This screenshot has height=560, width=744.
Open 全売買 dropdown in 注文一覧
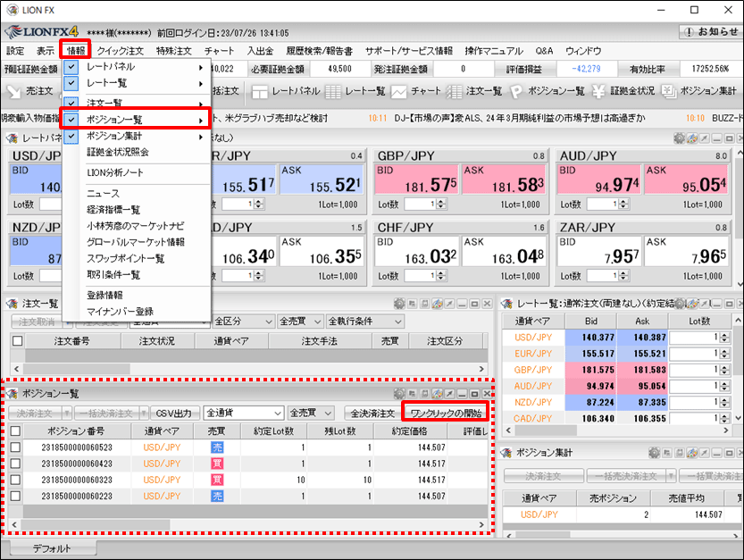pyautogui.click(x=301, y=322)
